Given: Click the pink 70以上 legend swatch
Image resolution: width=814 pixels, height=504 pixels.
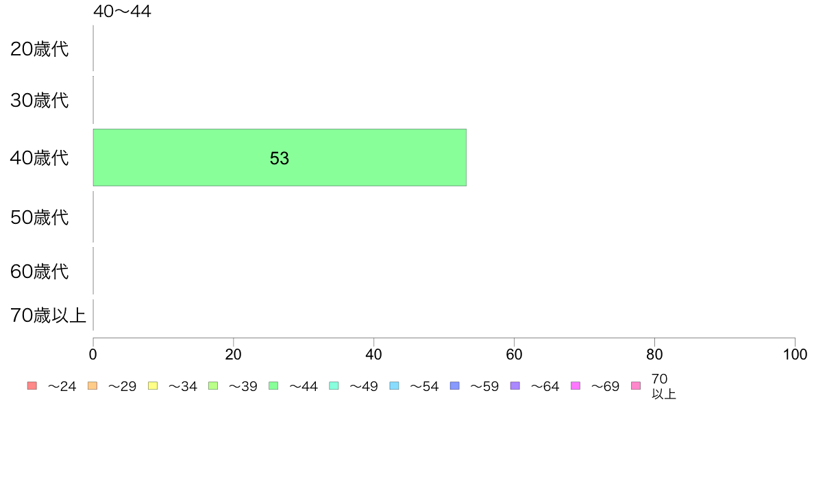Looking at the screenshot, I should 635,386.
